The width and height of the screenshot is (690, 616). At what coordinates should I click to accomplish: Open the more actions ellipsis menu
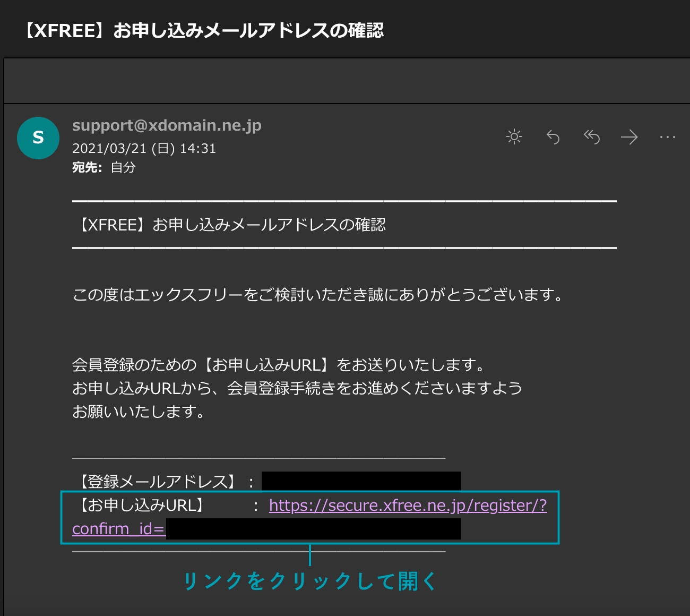[667, 138]
